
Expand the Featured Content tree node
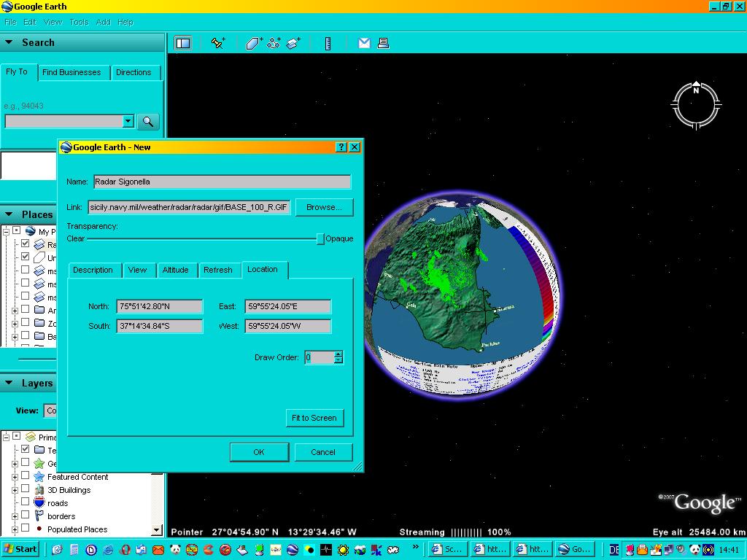pos(15,477)
